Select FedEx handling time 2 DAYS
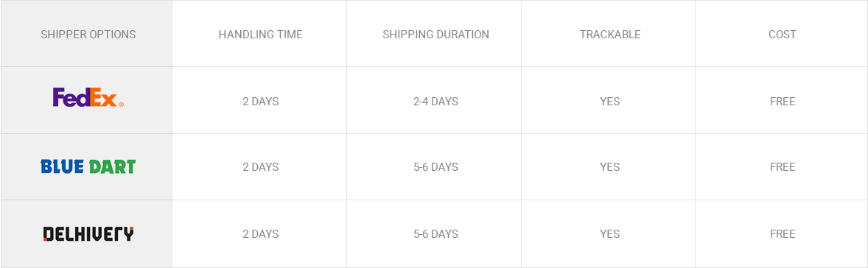The height and width of the screenshot is (268, 868). coord(260,102)
